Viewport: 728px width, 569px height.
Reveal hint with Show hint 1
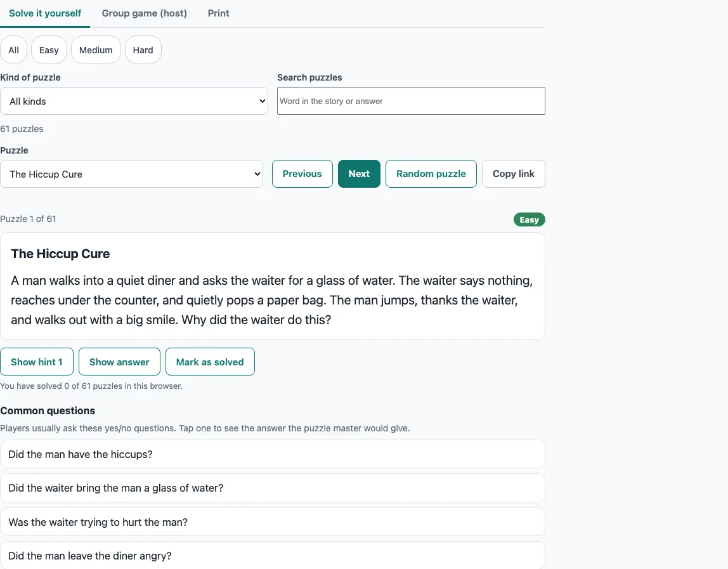tap(37, 362)
